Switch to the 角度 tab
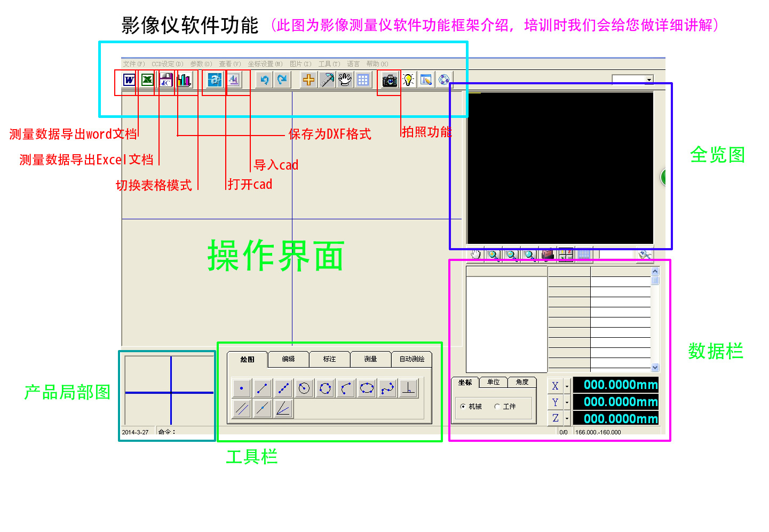Screen dimensions: 769x532 point(522,382)
